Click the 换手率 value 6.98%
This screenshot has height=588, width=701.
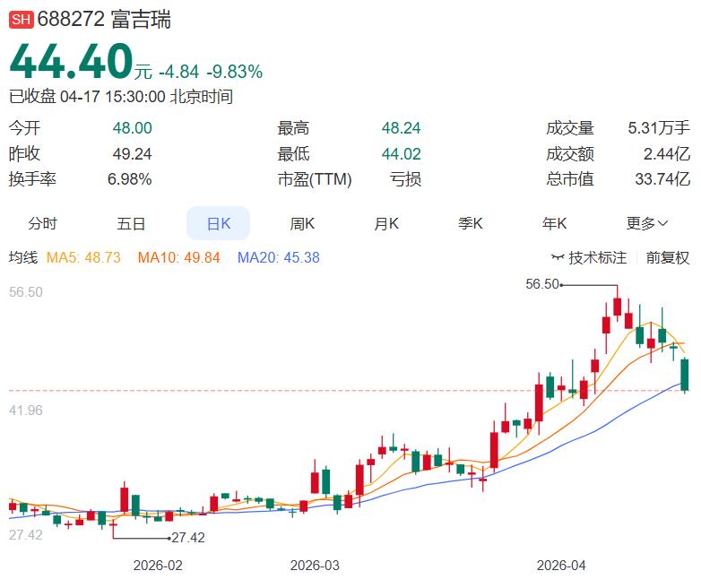(x=129, y=179)
